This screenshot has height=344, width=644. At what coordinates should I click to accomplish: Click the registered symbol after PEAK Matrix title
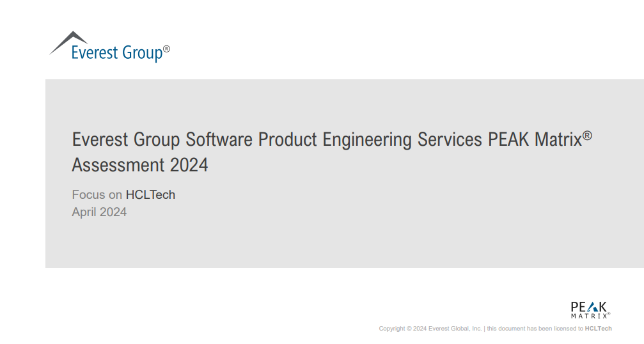point(587,136)
